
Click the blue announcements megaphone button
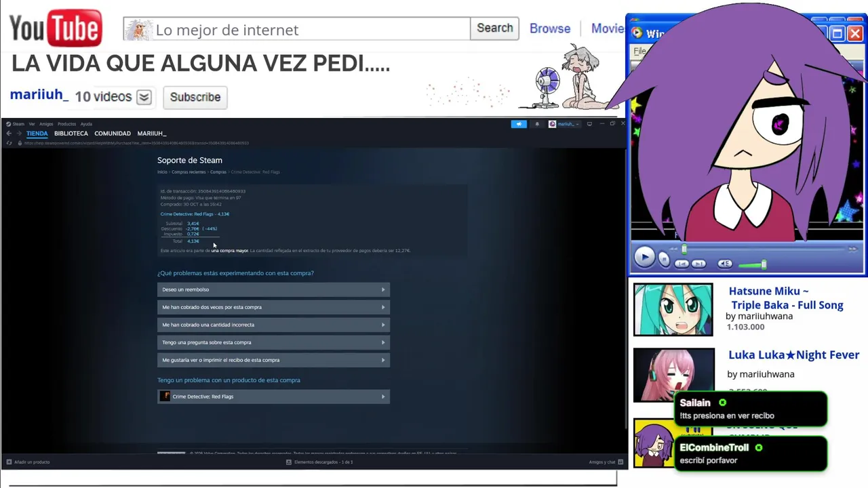519,124
